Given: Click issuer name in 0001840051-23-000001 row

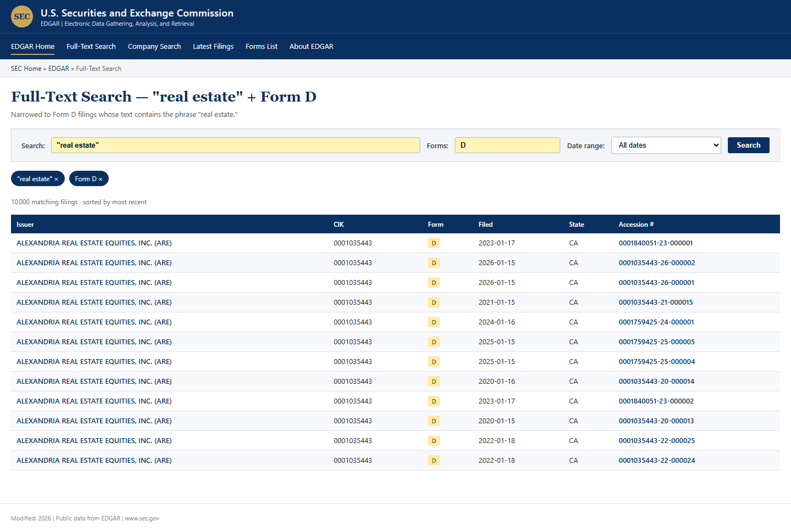Looking at the screenshot, I should pos(94,243).
